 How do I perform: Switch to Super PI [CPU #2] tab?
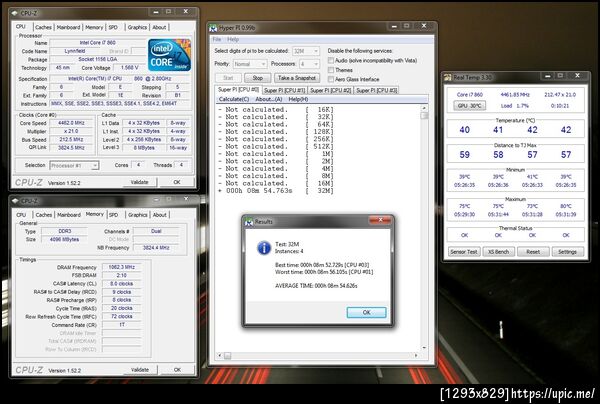(331, 90)
